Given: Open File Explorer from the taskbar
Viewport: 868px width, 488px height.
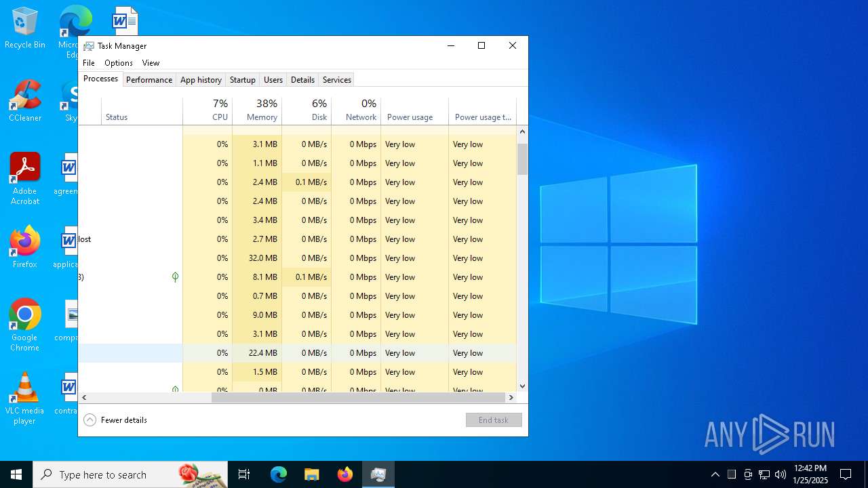Looking at the screenshot, I should 311,474.
